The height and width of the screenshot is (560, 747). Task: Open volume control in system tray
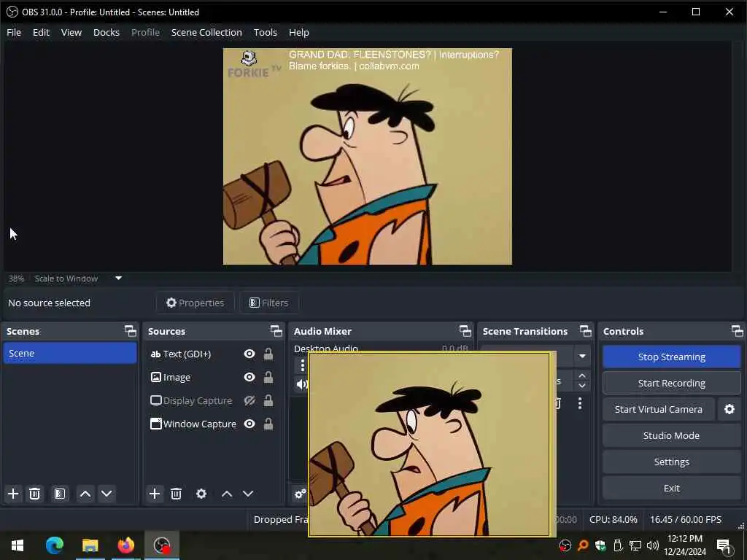(x=653, y=545)
